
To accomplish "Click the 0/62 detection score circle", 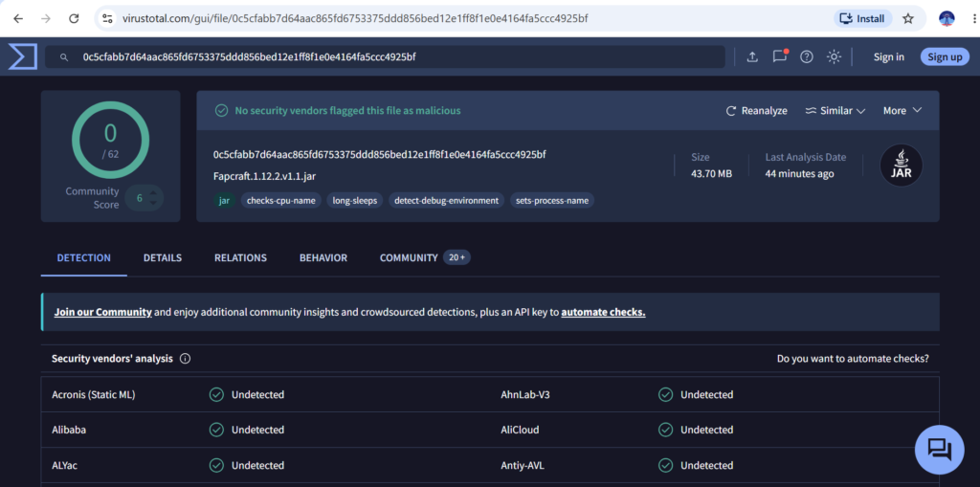I will [111, 141].
